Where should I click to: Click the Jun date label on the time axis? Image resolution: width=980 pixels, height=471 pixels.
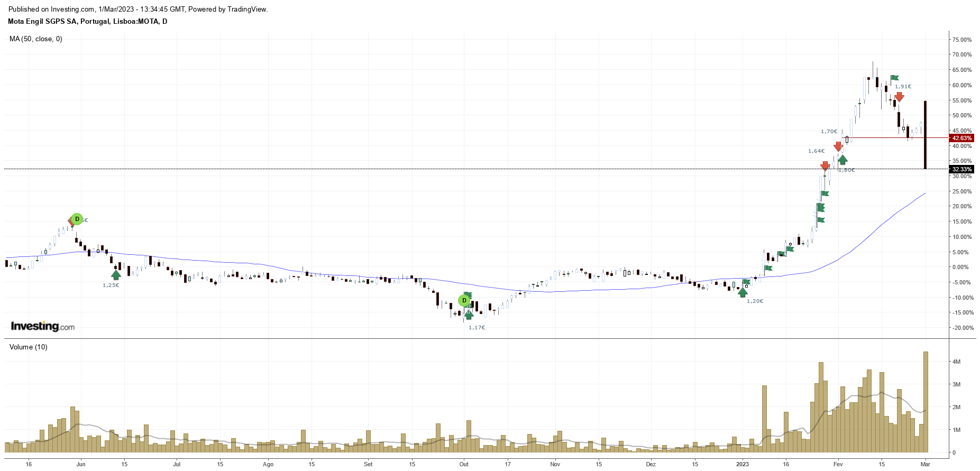[80, 464]
